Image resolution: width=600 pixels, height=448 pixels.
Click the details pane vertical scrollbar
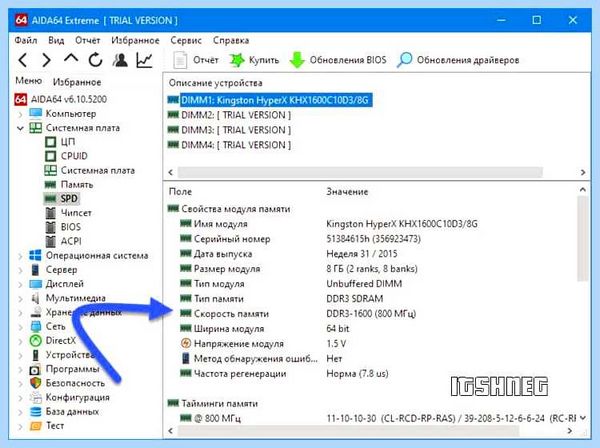click(x=582, y=239)
